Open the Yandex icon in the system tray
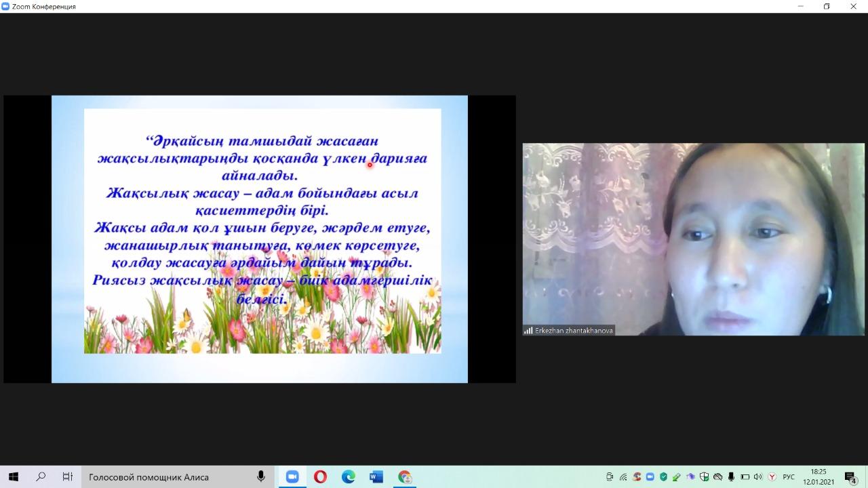 [772, 476]
